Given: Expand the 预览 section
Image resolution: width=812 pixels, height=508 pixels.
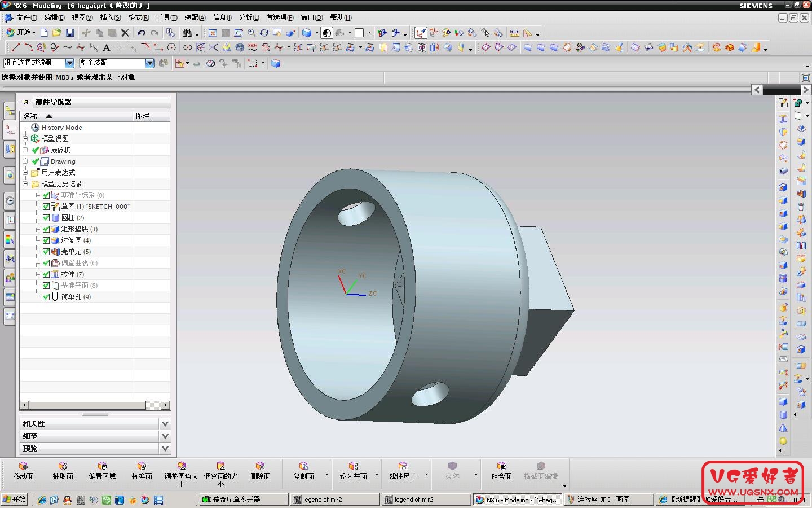Looking at the screenshot, I should [165, 448].
